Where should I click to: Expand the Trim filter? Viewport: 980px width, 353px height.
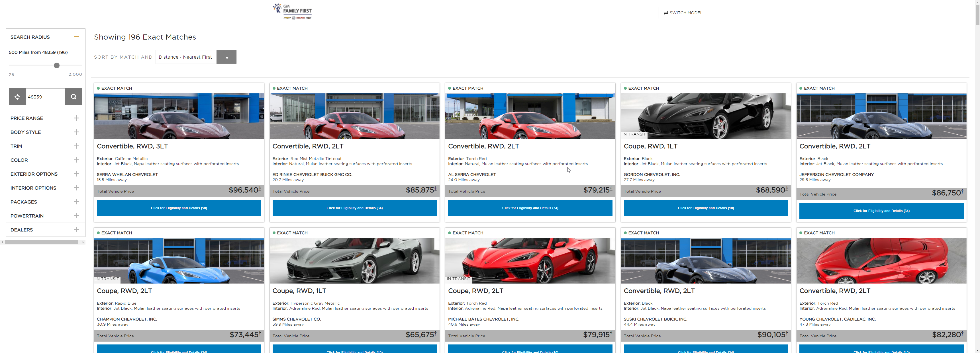(76, 146)
